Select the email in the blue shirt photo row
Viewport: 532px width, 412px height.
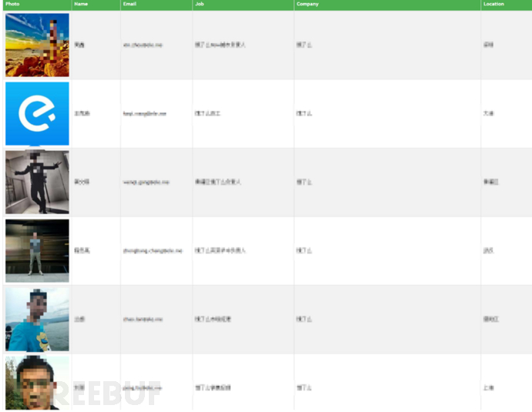tap(143, 319)
